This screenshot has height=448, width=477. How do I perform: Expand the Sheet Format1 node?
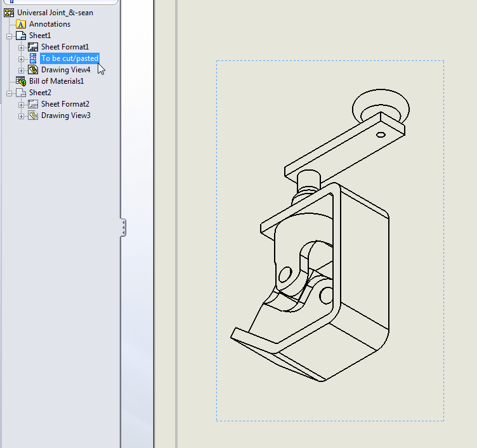click(x=21, y=48)
